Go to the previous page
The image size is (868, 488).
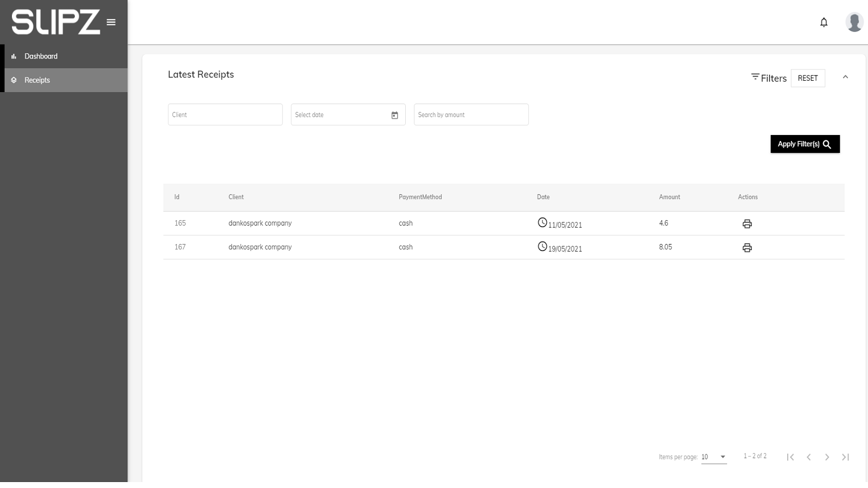pos(808,457)
